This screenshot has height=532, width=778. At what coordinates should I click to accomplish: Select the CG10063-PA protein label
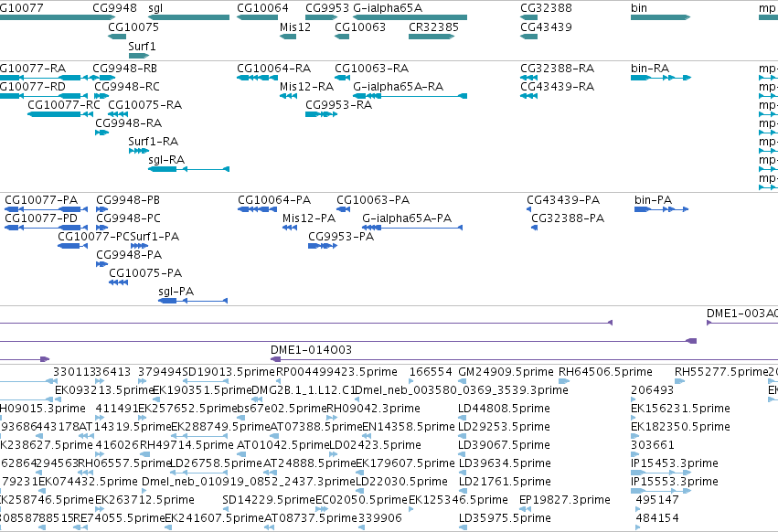pos(373,200)
